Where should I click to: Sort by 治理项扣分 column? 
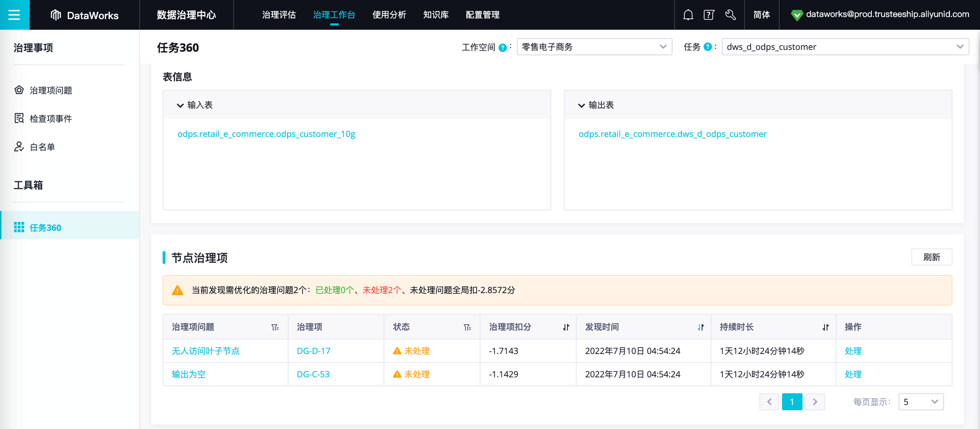566,327
